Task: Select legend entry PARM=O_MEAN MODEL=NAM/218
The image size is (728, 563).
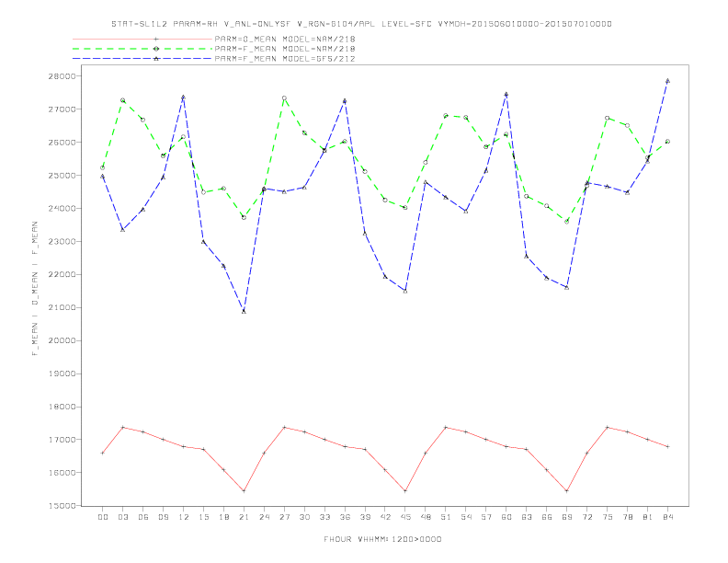Action: (285, 39)
